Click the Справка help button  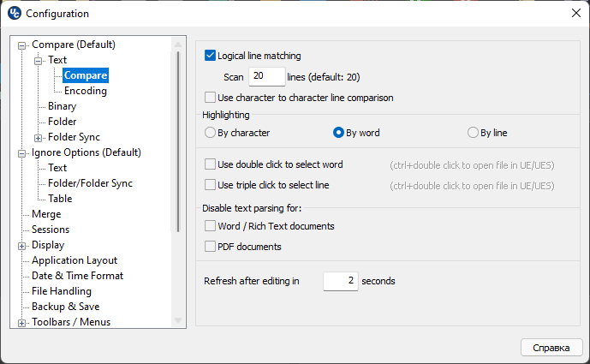click(551, 348)
